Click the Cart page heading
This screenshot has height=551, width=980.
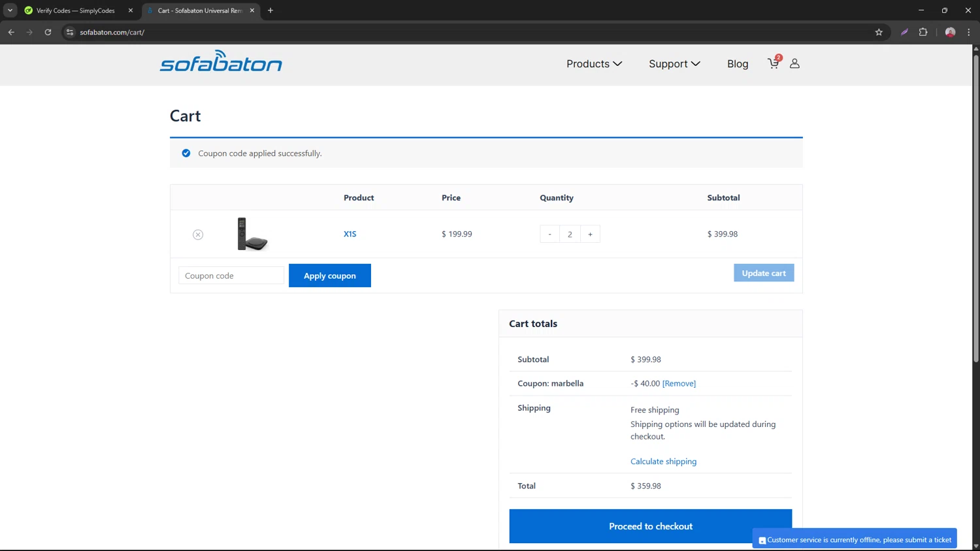185,116
